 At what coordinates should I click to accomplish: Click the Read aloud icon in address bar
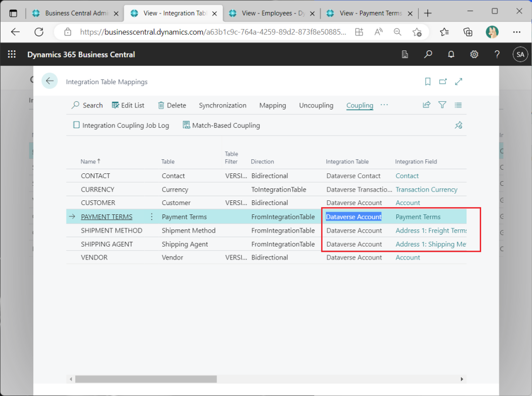point(378,32)
